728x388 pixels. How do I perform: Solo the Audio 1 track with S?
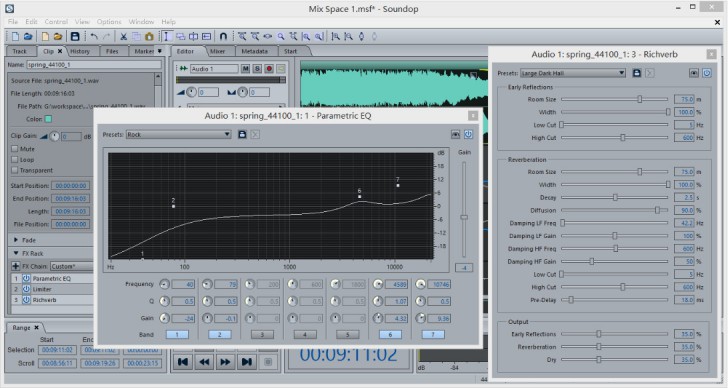point(257,69)
